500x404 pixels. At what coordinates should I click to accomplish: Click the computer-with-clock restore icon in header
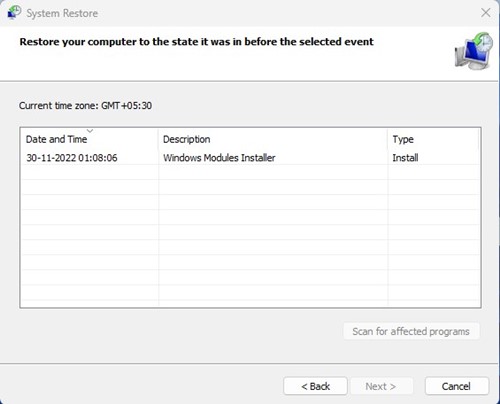tap(474, 51)
